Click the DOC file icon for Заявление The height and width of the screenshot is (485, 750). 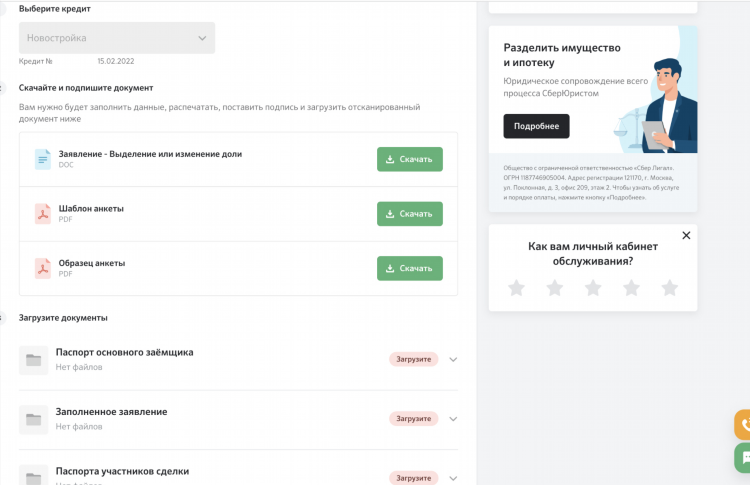[43, 159]
